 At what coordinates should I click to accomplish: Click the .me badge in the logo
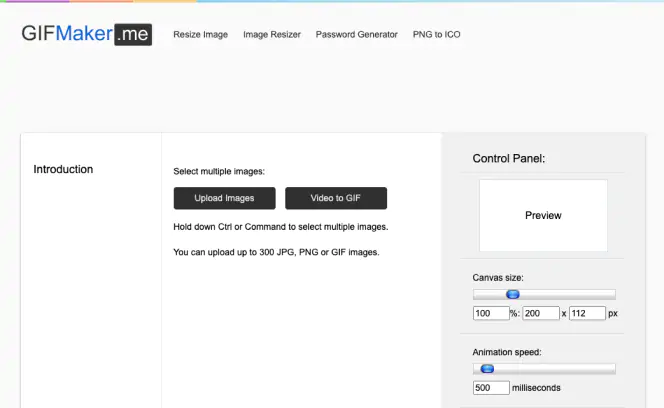coord(133,34)
